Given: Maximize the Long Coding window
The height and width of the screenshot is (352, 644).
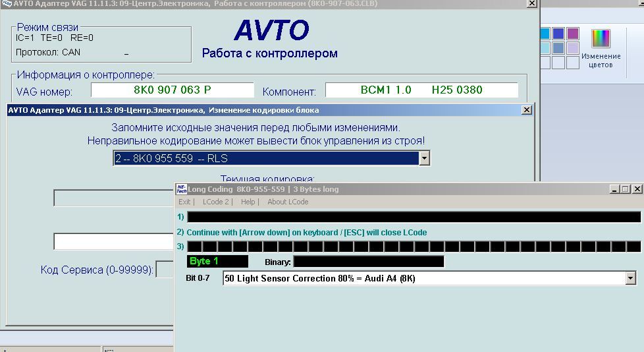Looking at the screenshot, I should click(x=626, y=189).
